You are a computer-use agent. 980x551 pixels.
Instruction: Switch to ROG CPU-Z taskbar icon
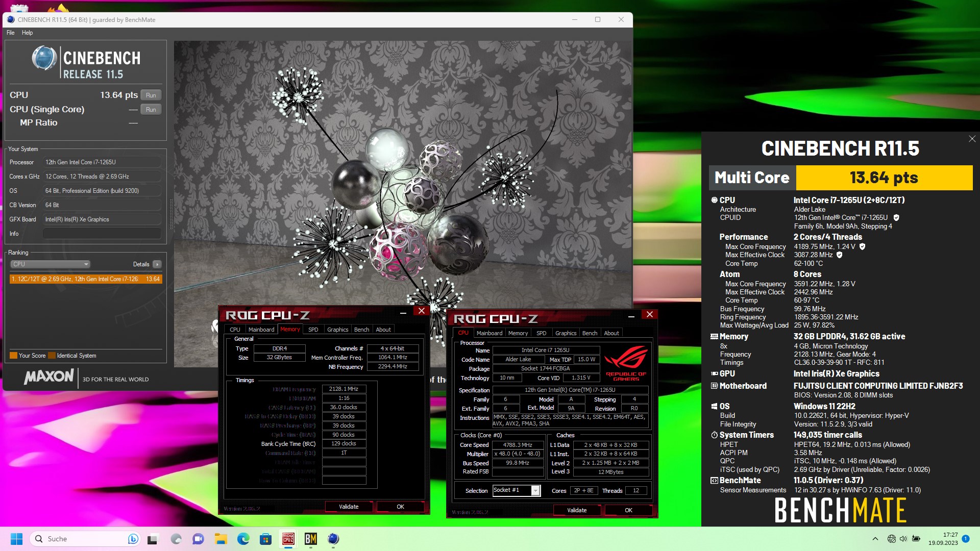coord(288,539)
